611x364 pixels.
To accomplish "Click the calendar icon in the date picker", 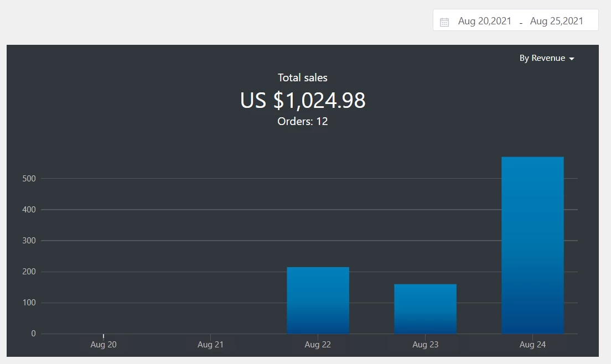I will pos(444,20).
